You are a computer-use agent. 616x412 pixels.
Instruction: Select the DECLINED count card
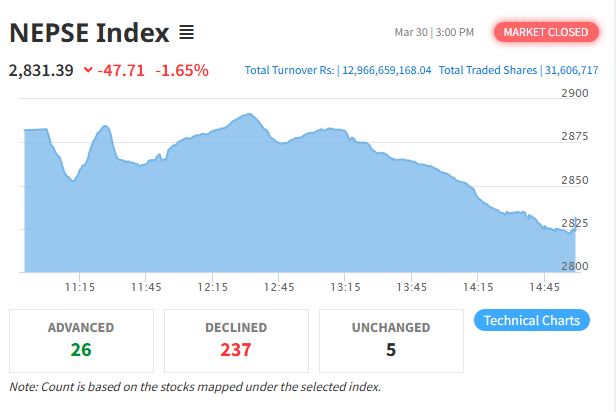pyautogui.click(x=236, y=339)
